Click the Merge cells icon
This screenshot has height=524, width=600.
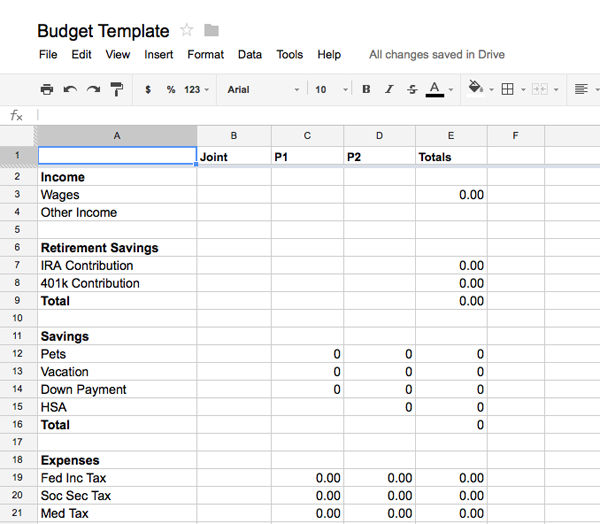(540, 90)
